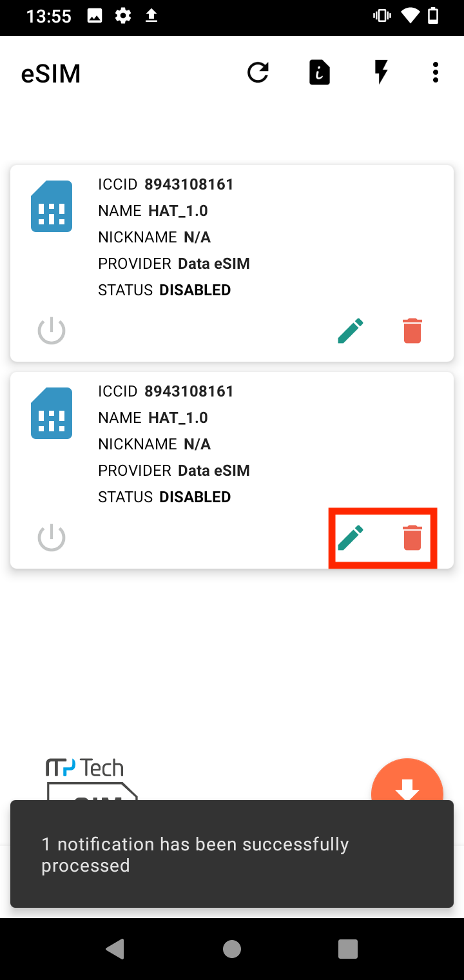Tap the blue SIM card icon of first profile
This screenshot has height=980, width=464.
[x=52, y=206]
